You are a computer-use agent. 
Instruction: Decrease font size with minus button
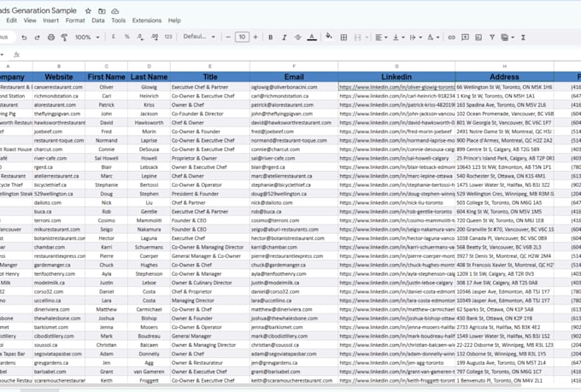(x=228, y=37)
